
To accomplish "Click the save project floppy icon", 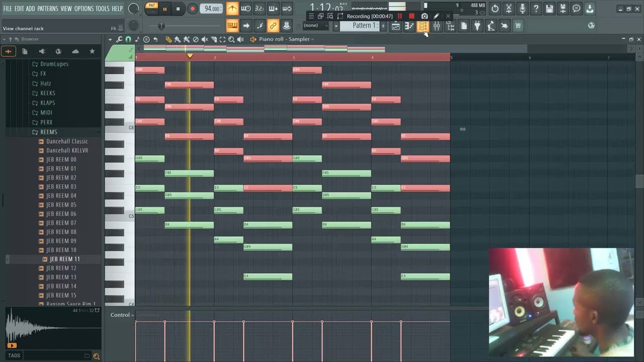I will 549,9.
